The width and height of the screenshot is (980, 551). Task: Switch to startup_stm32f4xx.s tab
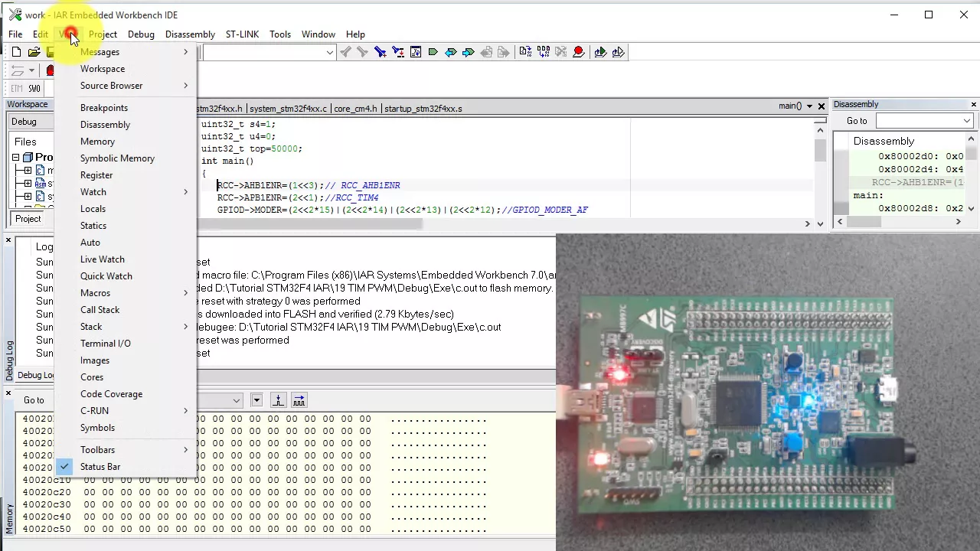423,109
